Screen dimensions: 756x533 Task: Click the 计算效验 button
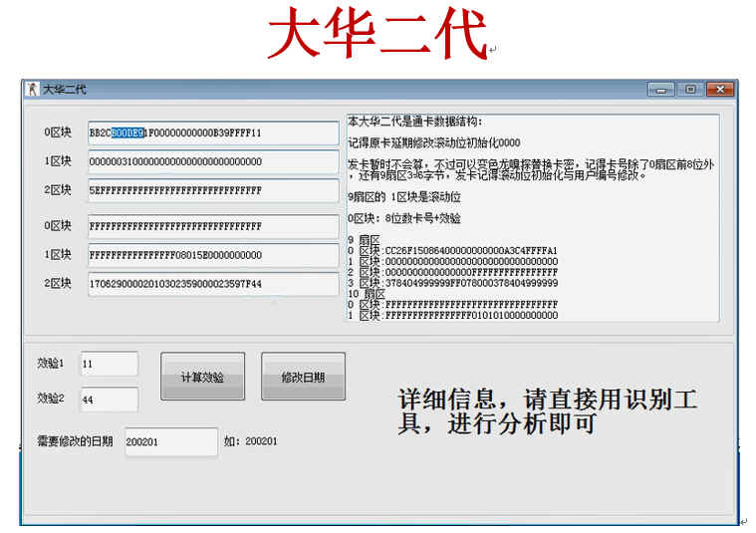coord(202,377)
